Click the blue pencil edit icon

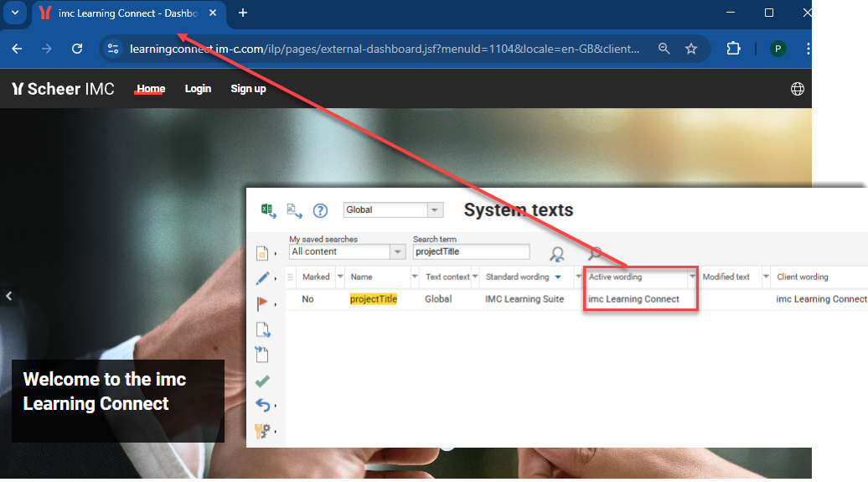coord(262,278)
